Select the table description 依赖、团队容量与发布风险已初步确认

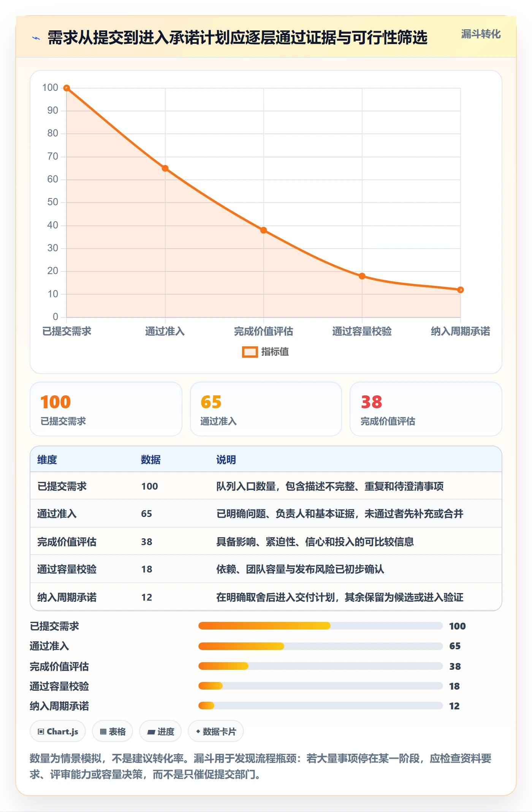[300, 569]
